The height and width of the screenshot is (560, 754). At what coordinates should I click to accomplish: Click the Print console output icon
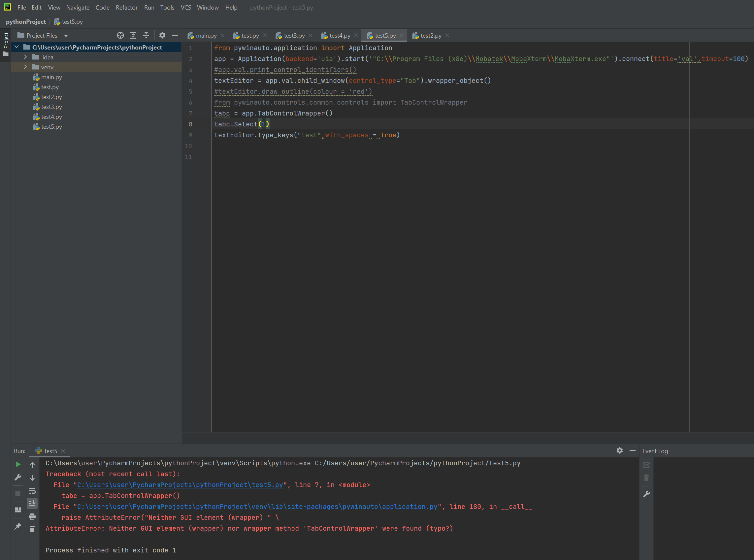click(x=32, y=517)
